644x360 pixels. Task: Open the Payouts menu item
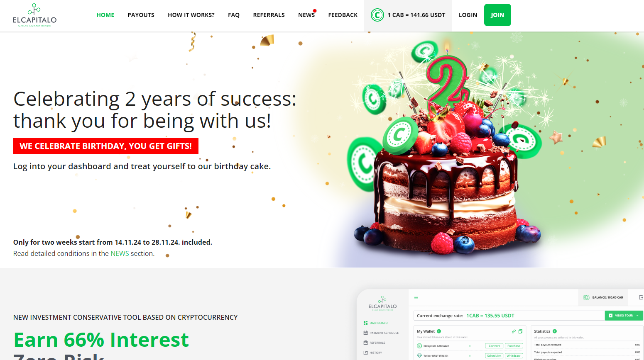141,15
